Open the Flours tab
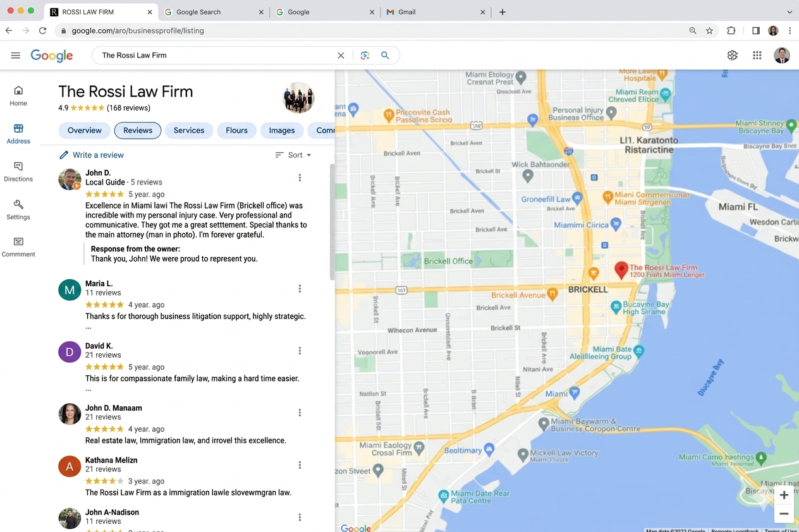The image size is (799, 532). [237, 130]
